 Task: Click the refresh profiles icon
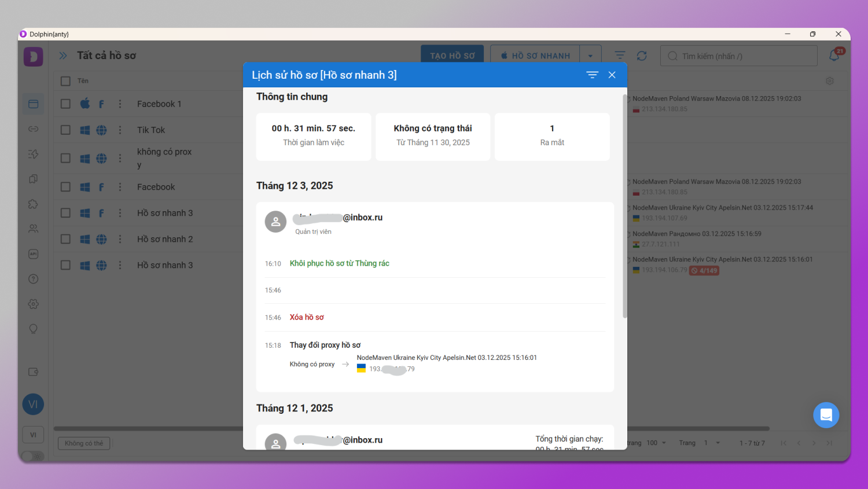click(642, 56)
